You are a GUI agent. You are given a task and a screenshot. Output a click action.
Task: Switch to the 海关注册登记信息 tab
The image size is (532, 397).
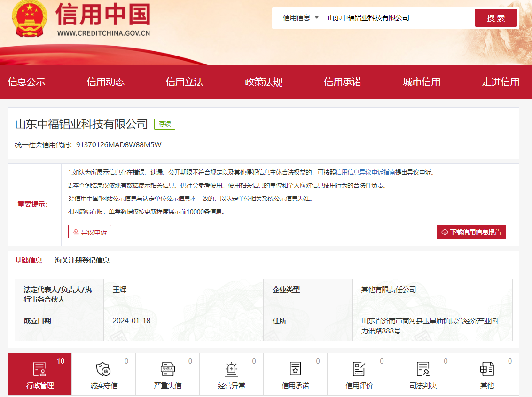[x=82, y=261]
